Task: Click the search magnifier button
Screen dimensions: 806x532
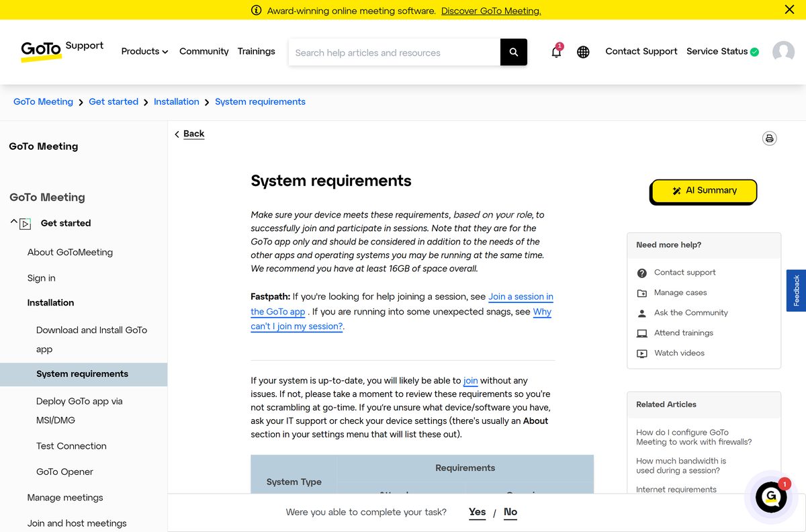Action: coord(514,52)
